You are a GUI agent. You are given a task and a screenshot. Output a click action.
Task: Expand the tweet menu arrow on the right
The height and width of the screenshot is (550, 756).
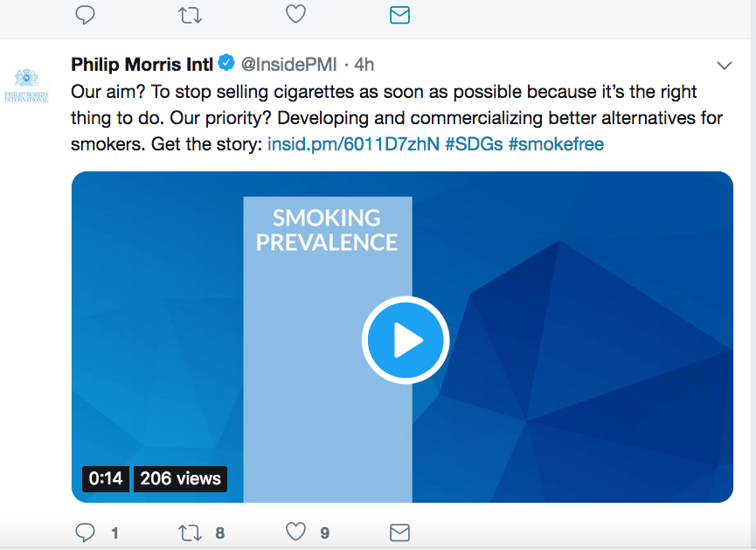(725, 65)
